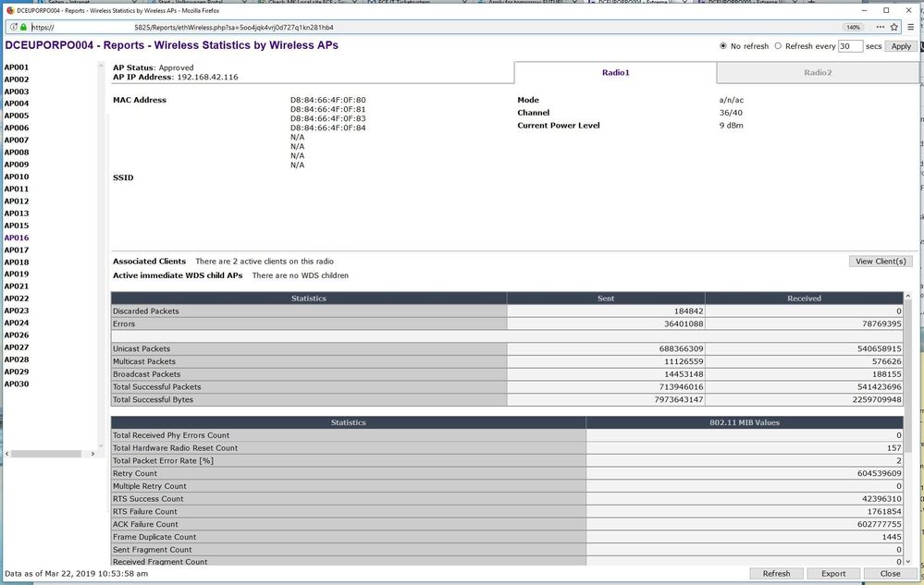The width and height of the screenshot is (924, 585).
Task: Switch to the Radio2 tab
Action: 818,72
